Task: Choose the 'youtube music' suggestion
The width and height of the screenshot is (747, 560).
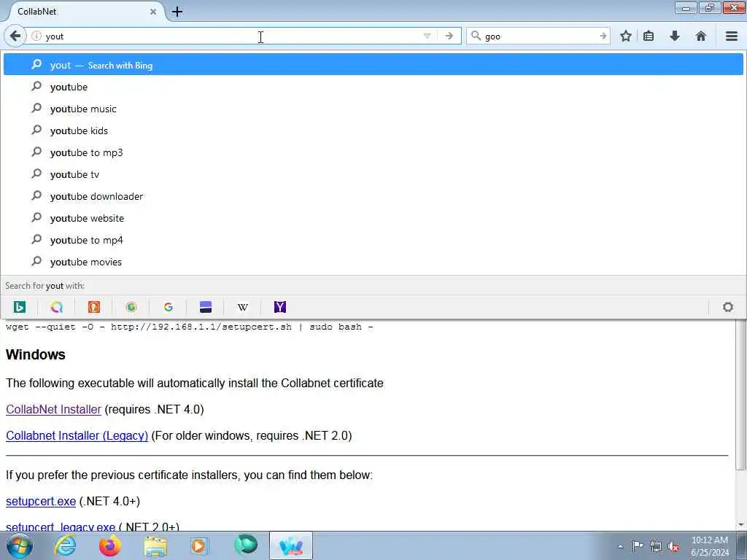Action: (373, 109)
